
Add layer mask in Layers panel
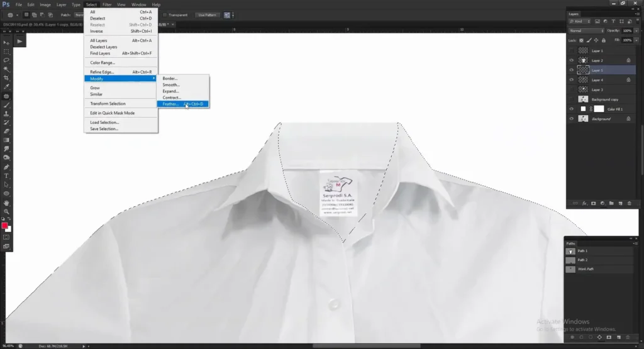coord(594,203)
